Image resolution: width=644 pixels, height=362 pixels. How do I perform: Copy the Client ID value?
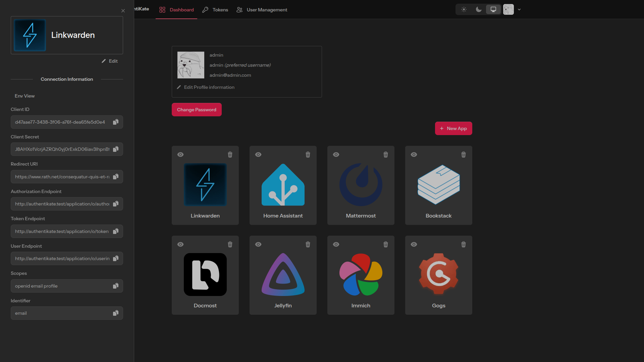tap(116, 122)
